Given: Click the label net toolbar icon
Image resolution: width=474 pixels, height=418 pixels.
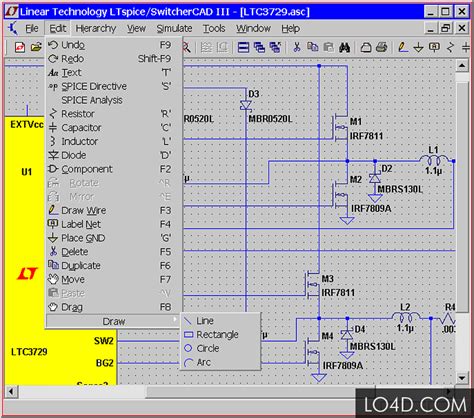Looking at the screenshot, I should (434, 47).
